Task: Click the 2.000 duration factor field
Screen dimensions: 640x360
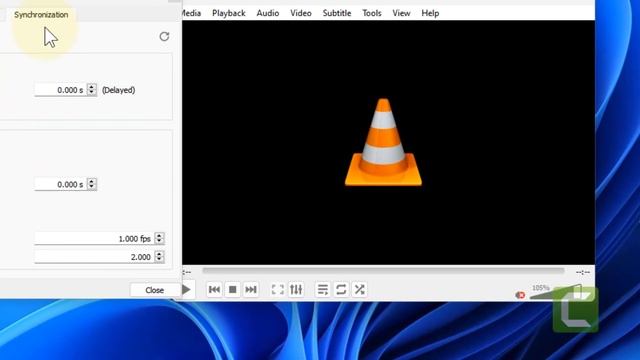Action: click(x=95, y=257)
